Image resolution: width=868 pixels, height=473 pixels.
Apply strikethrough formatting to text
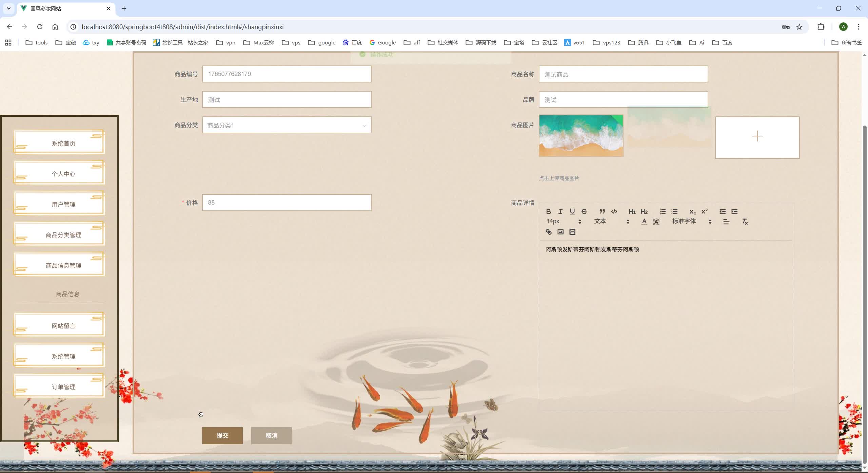pyautogui.click(x=585, y=212)
